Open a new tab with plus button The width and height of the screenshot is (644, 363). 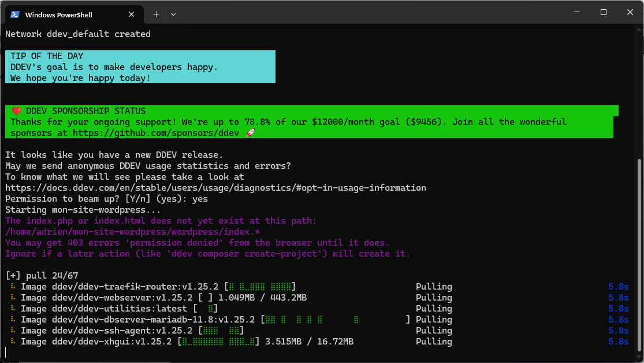tap(156, 14)
